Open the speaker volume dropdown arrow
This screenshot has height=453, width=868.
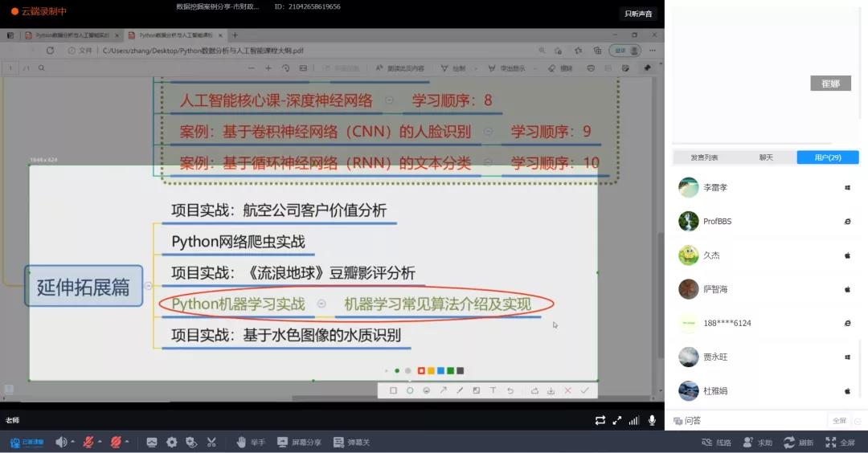(x=72, y=442)
